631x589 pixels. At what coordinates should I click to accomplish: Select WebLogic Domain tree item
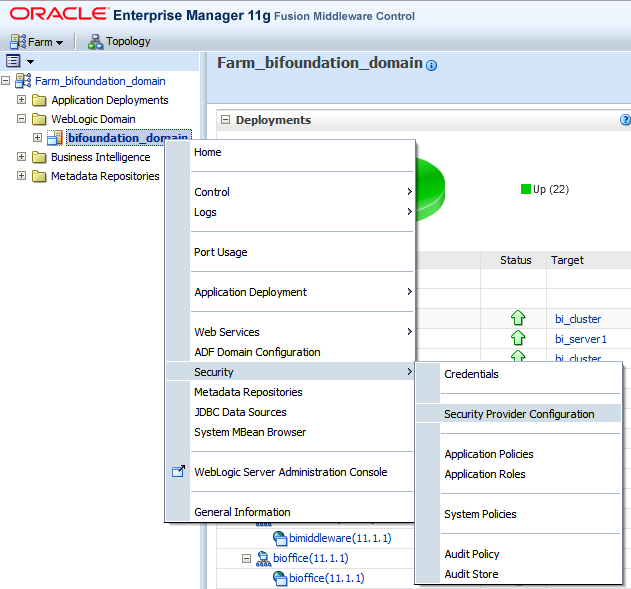pyautogui.click(x=93, y=119)
